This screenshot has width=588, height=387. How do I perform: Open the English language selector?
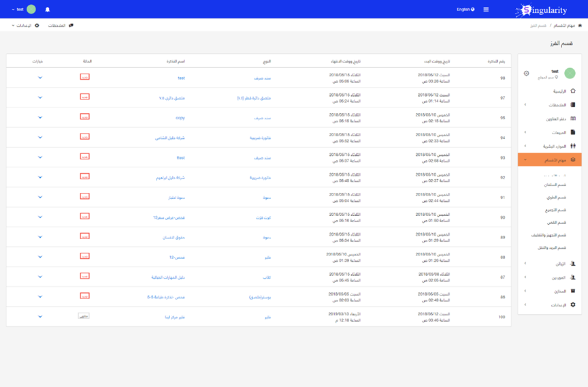click(x=465, y=10)
